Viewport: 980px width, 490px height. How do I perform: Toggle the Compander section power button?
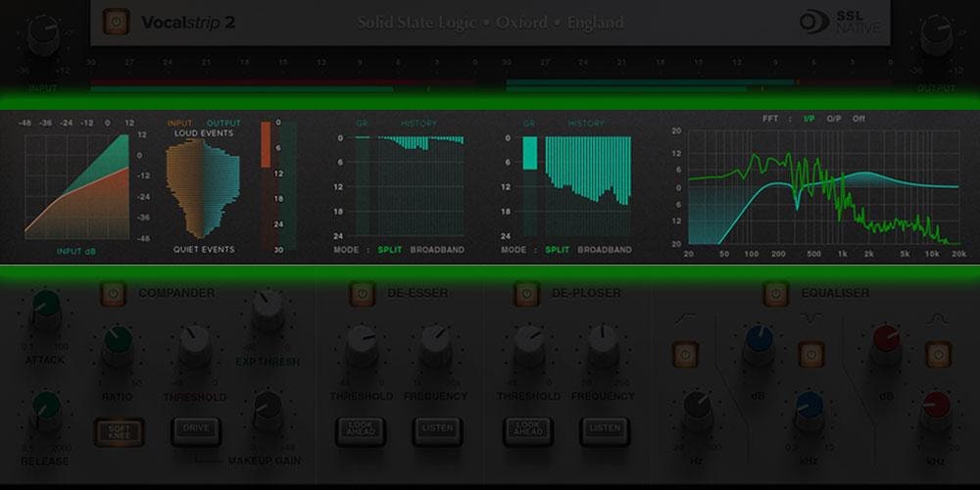click(x=113, y=293)
